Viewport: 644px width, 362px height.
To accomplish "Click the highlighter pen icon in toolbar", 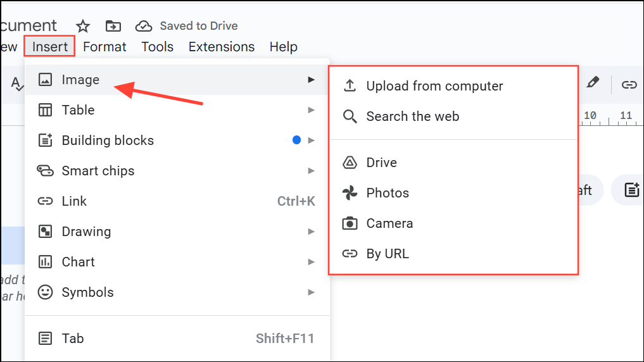I will (x=593, y=83).
